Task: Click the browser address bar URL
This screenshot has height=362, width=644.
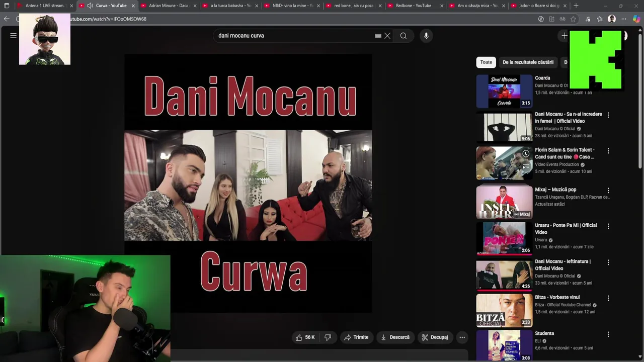Action: point(108,19)
